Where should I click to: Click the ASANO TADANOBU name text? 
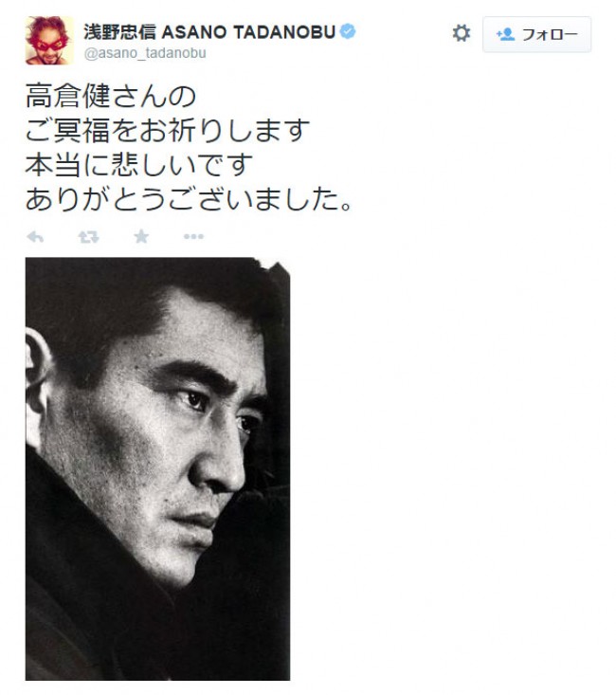248,32
